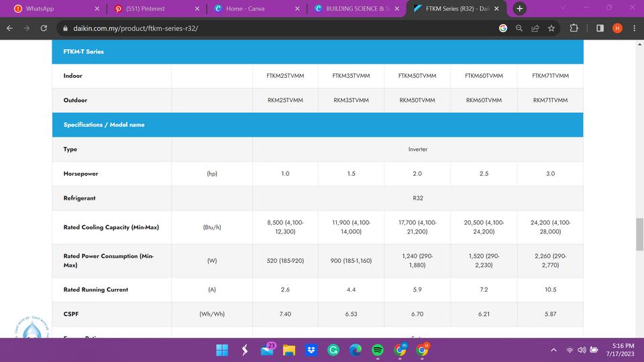Viewport: 644px width, 362px height.
Task: Close the Pinterest tab
Action: pos(197,9)
